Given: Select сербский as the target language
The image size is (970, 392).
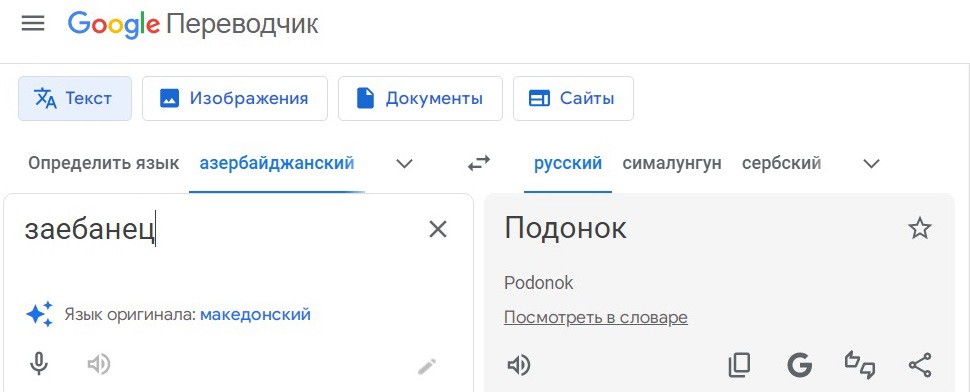Looking at the screenshot, I should tap(781, 164).
